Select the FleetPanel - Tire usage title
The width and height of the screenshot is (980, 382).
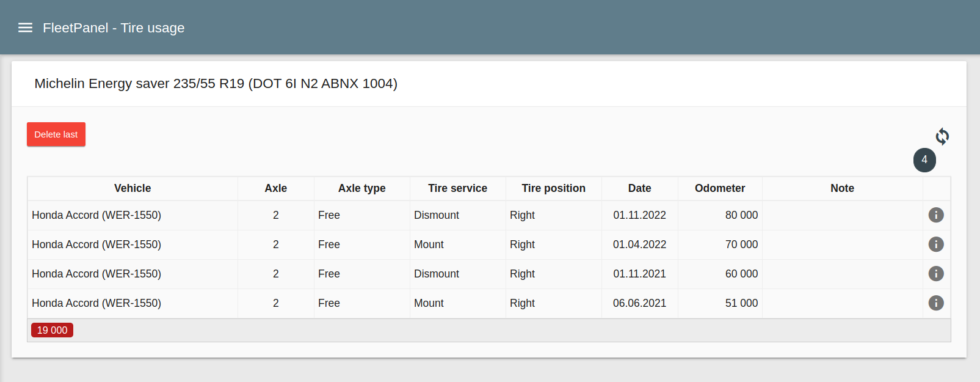pyautogui.click(x=114, y=28)
